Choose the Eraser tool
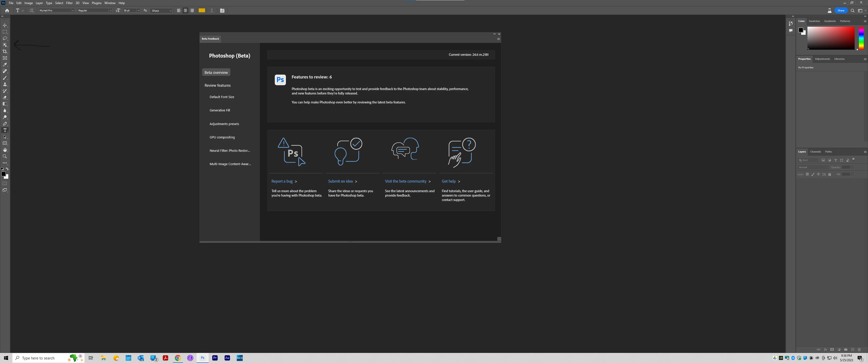Viewport: 868px width, 363px height. click(x=5, y=97)
